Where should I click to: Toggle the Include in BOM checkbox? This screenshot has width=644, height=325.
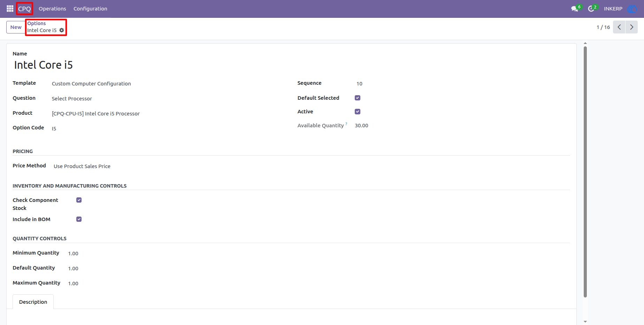click(79, 219)
